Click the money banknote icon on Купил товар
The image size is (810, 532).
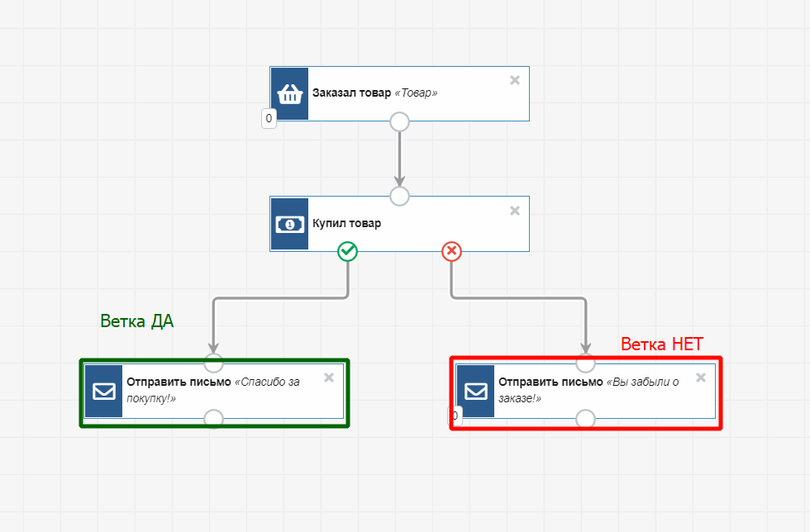point(289,224)
